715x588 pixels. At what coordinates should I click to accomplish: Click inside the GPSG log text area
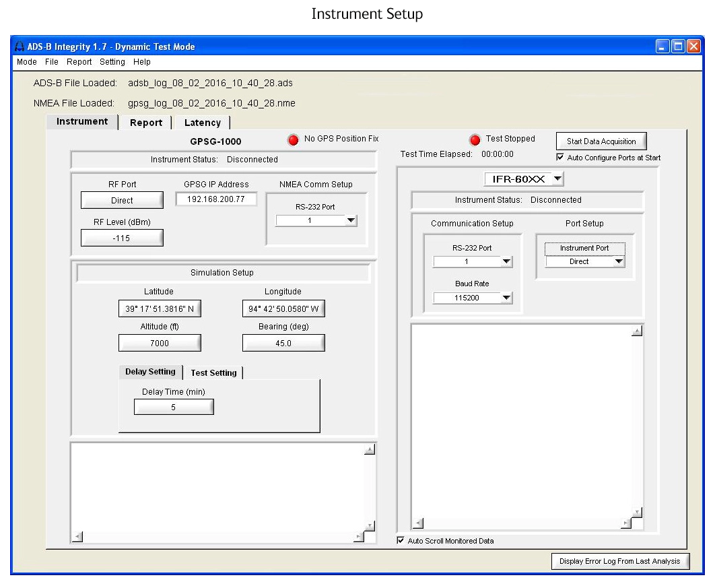pos(218,487)
